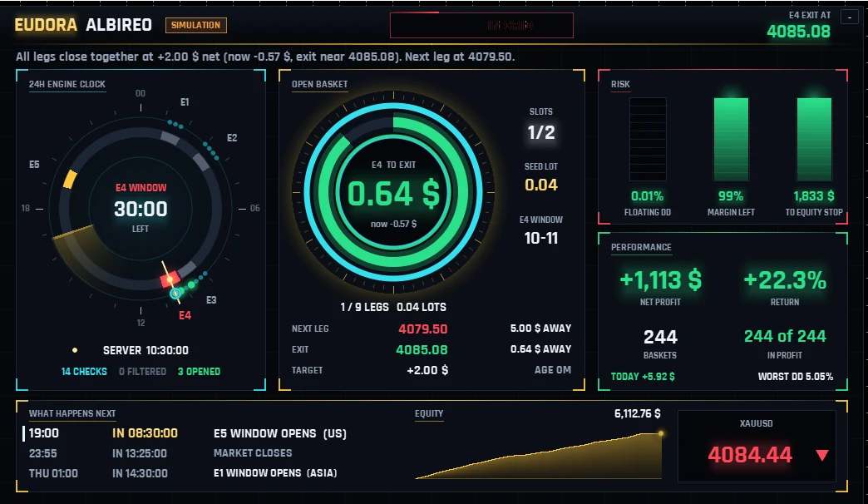Click the 99% Margin Left value
868x504 pixels.
(731, 196)
